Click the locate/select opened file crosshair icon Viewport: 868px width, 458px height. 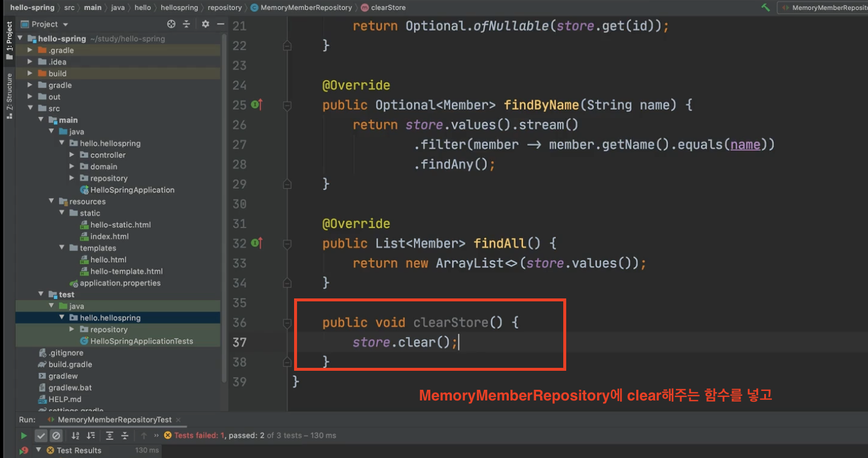(x=171, y=24)
